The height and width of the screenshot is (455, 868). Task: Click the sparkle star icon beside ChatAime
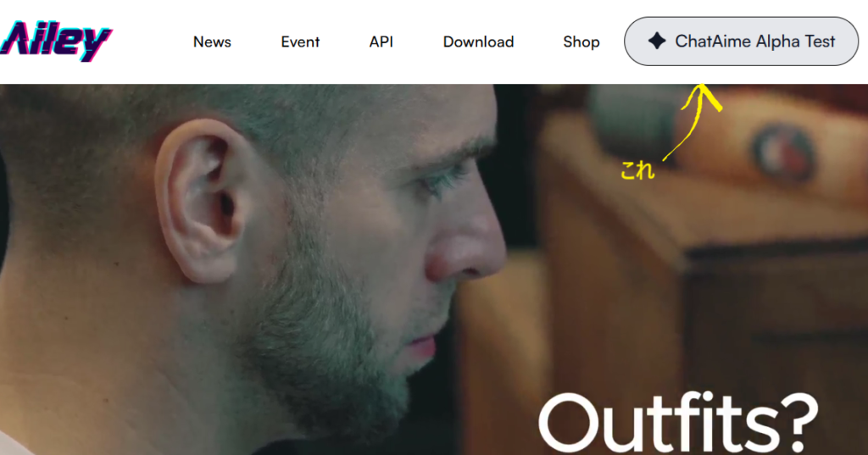[657, 41]
